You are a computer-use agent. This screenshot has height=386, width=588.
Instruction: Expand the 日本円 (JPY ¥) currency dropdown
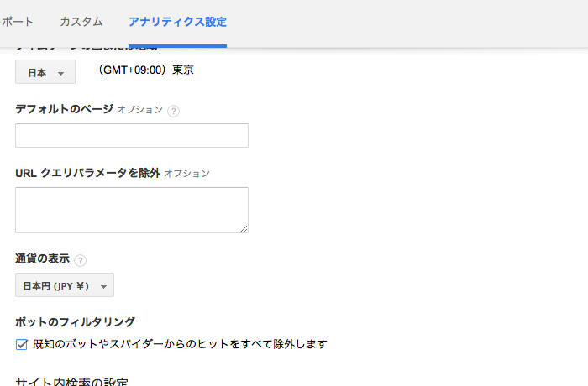pyautogui.click(x=65, y=286)
